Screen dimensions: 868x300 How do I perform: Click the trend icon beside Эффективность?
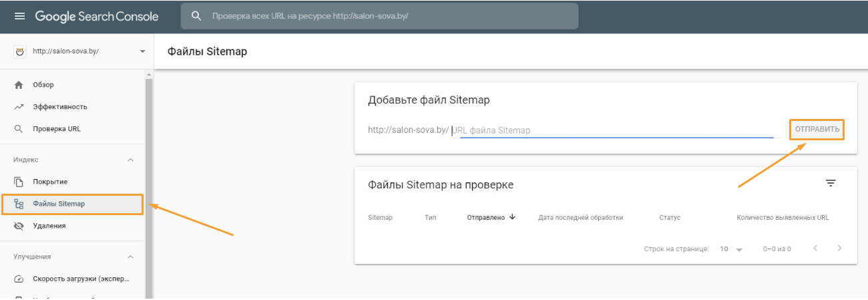19,107
